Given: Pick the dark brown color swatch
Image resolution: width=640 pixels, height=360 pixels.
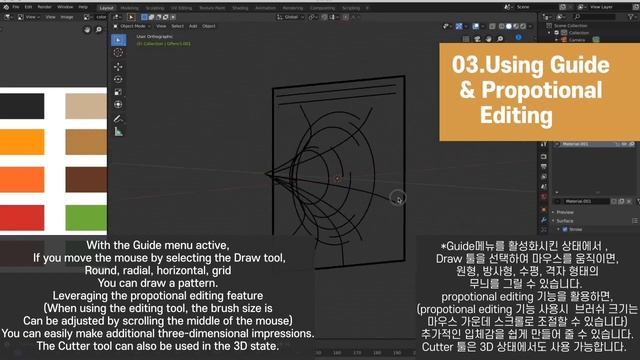Looking at the screenshot, I should point(86,180).
